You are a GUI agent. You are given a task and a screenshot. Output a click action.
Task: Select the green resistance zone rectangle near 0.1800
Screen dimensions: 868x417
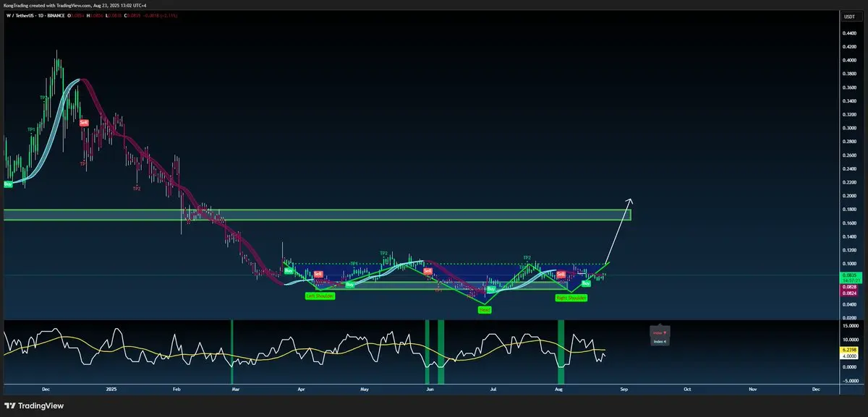click(317, 215)
